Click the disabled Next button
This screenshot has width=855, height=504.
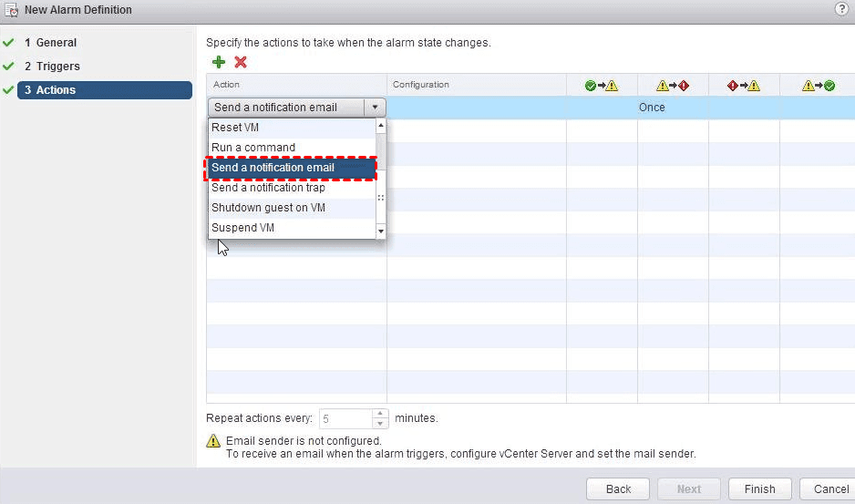689,489
